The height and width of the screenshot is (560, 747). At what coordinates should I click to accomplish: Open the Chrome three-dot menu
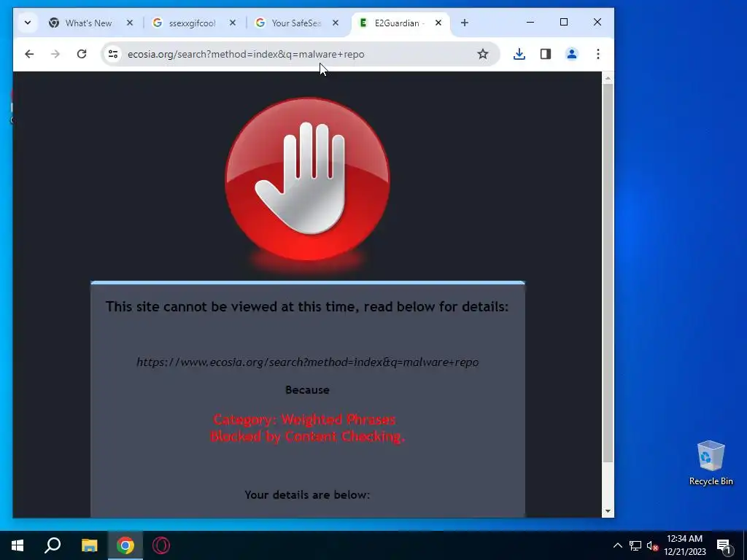(598, 54)
